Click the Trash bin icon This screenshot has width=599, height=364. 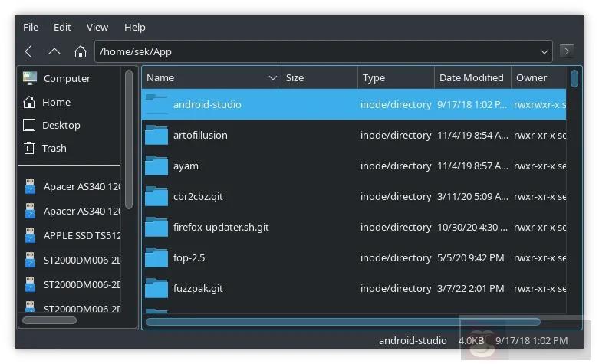pos(29,148)
